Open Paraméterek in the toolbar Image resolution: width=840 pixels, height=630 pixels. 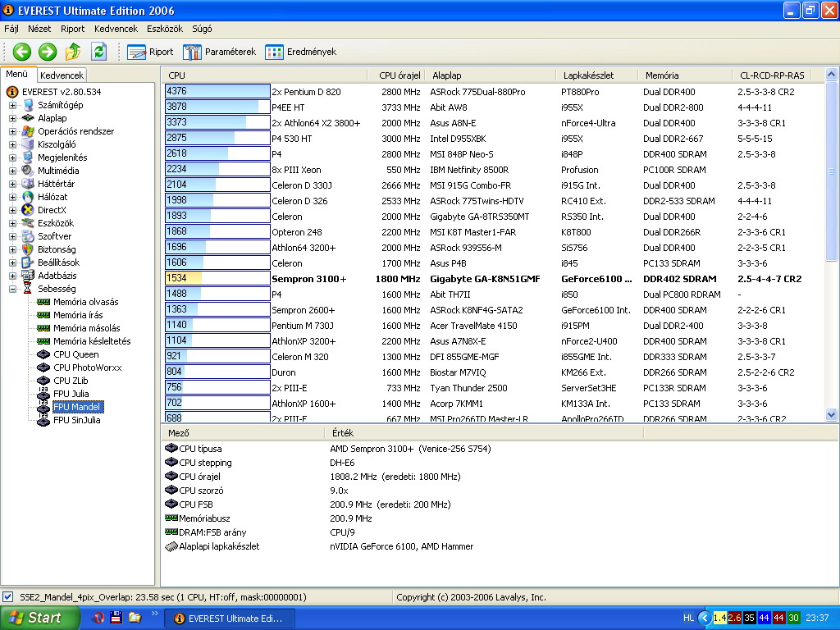219,52
